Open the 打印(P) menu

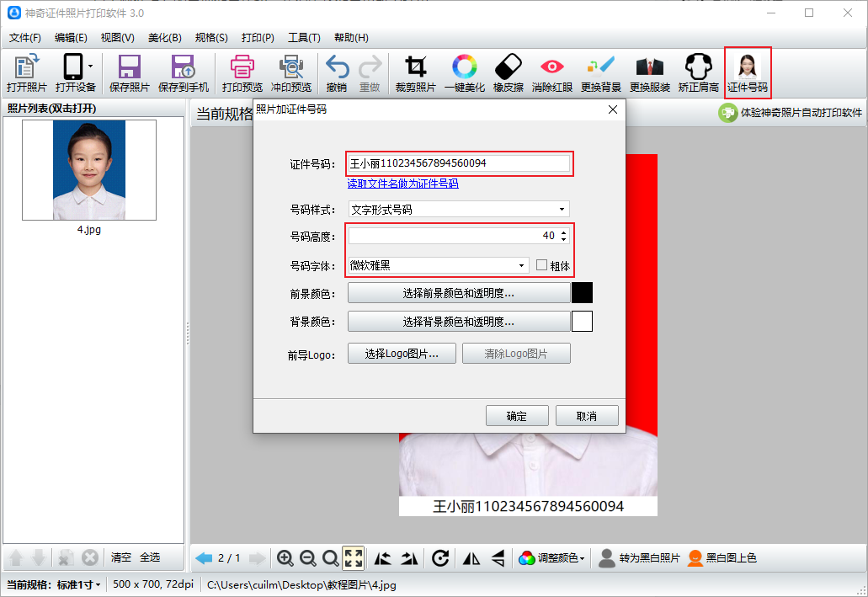258,38
